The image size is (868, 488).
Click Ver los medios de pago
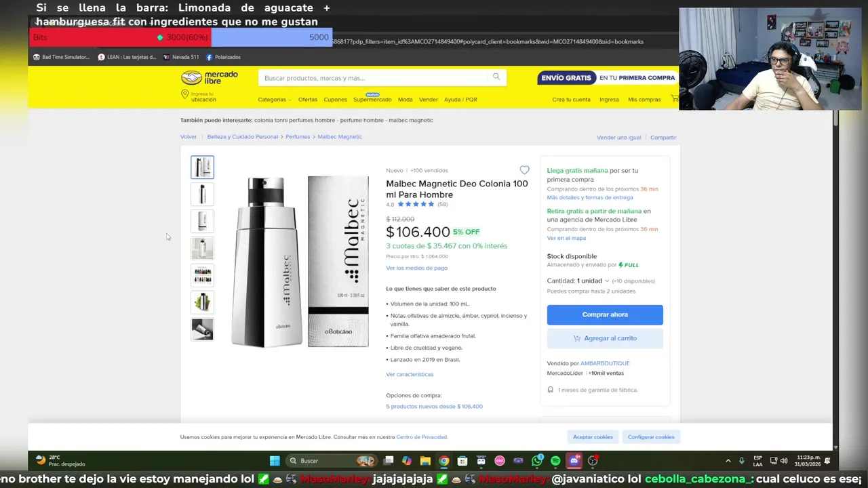416,268
